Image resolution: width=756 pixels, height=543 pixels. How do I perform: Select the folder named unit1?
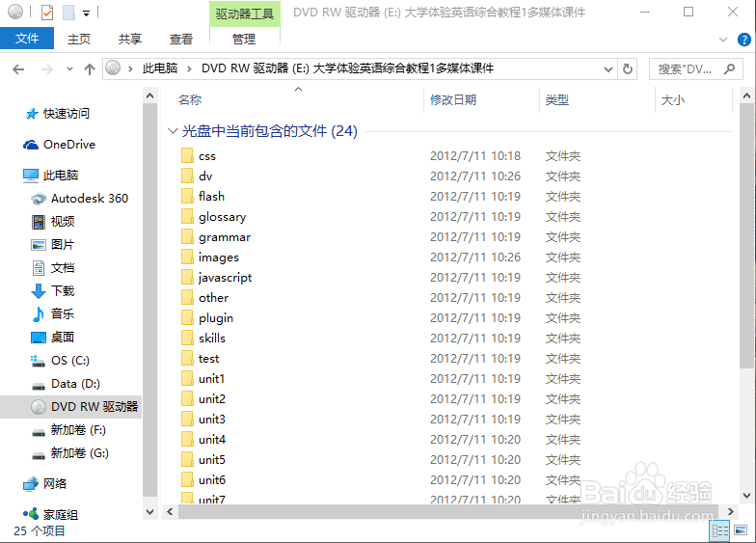(x=212, y=378)
